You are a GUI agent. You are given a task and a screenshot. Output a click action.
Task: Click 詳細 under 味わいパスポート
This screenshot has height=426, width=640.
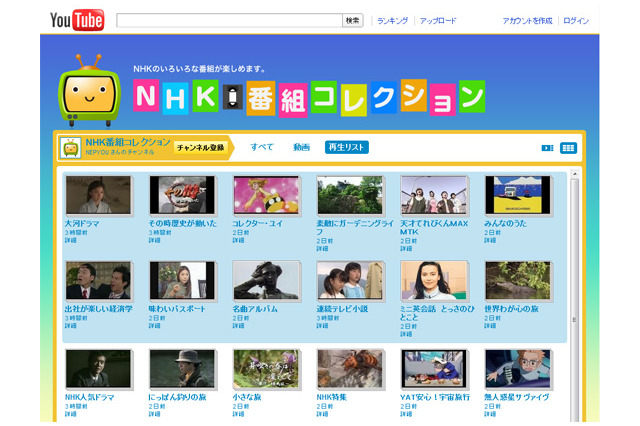coord(154,326)
